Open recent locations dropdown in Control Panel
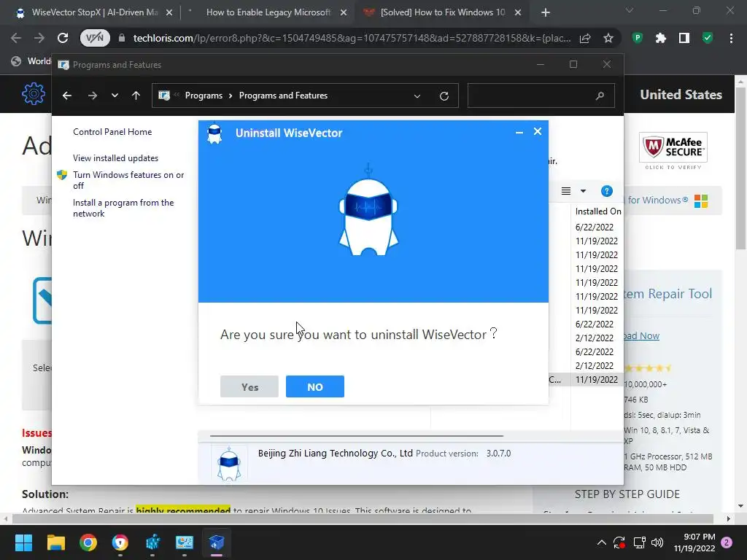This screenshot has width=747, height=560. pos(115,96)
